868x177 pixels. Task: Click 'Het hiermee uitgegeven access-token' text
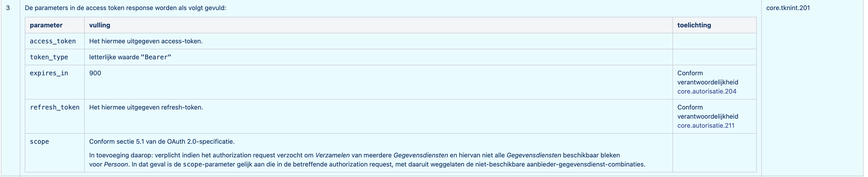(x=146, y=41)
